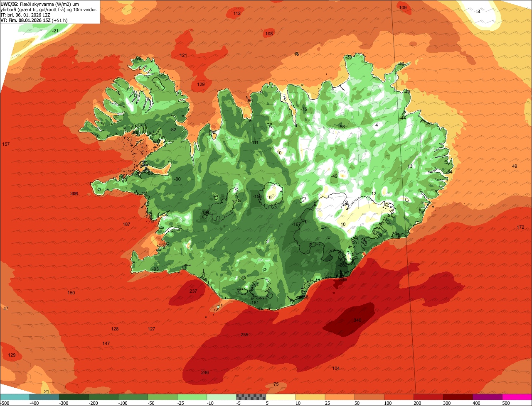Select the -50 olive green legend swatch
The height and width of the screenshot is (406, 532).
point(162,397)
